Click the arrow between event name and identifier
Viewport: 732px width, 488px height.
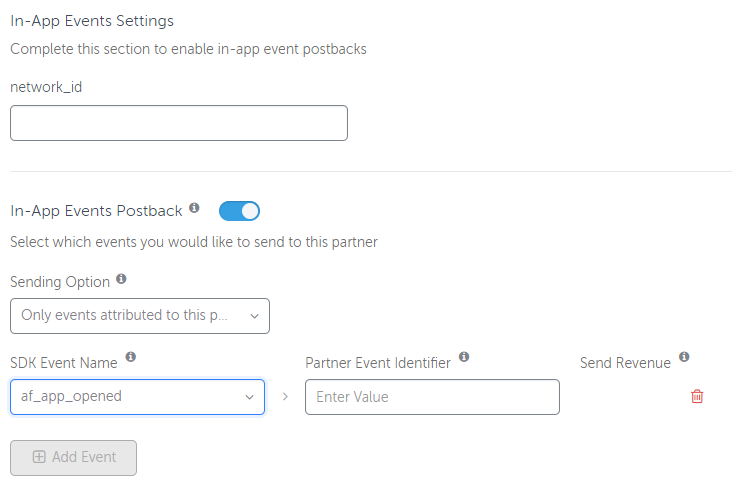(285, 397)
